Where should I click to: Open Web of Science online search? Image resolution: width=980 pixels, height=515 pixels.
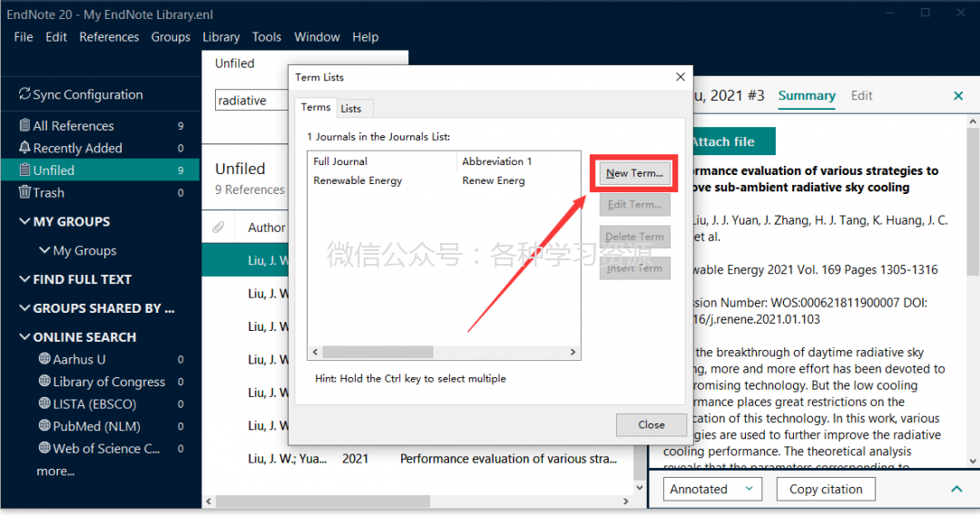tap(106, 448)
